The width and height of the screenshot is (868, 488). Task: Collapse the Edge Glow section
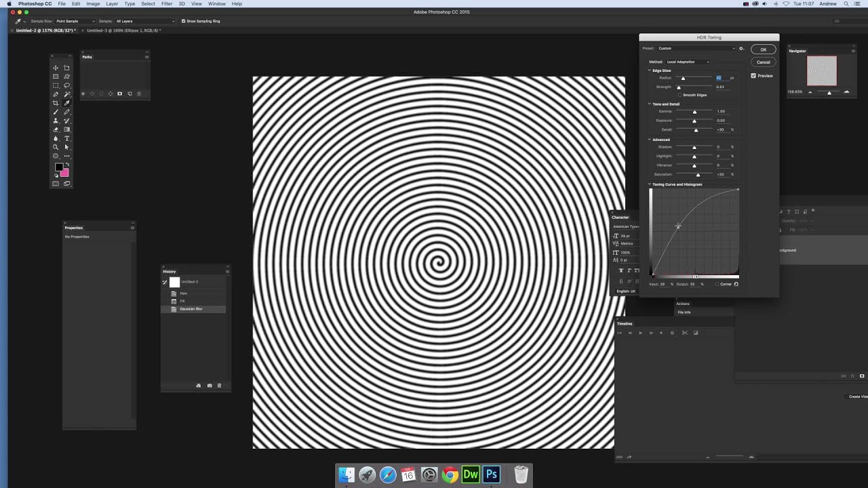pos(649,70)
